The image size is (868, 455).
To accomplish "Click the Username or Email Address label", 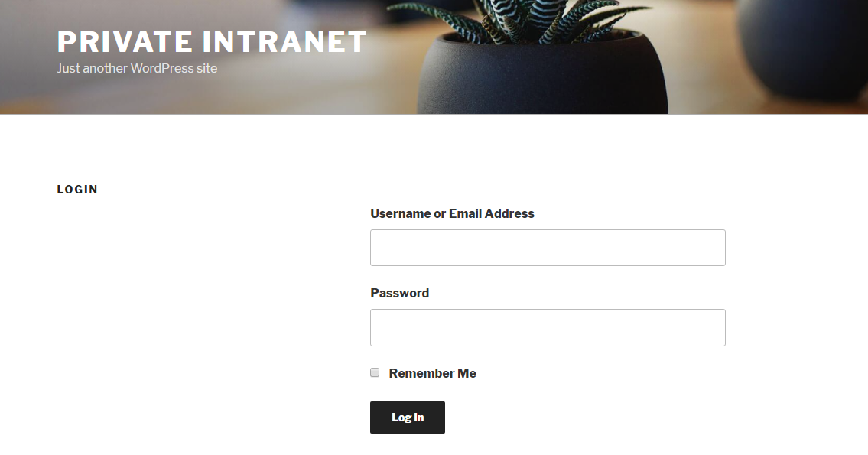I will (x=452, y=213).
